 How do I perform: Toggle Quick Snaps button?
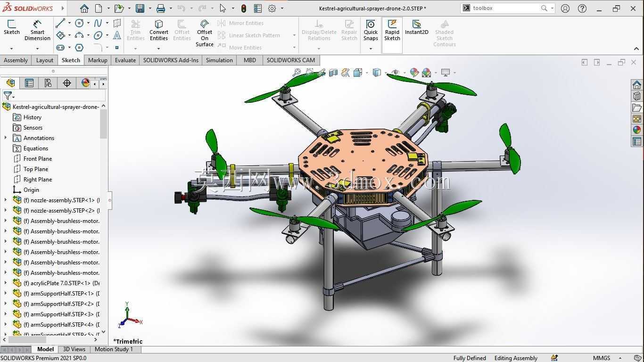371,30
